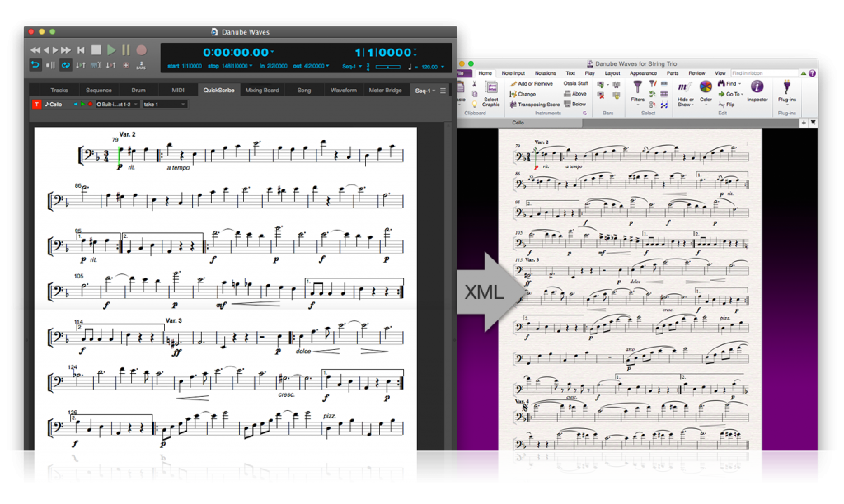Open the Go To dropdown
This screenshot has height=504, width=844.
point(729,94)
